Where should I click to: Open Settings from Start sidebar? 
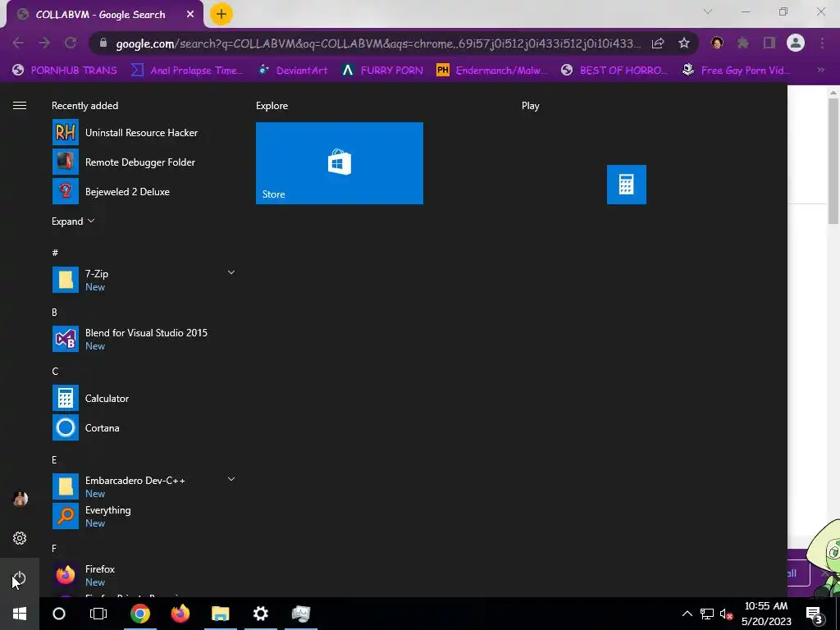[x=20, y=538]
